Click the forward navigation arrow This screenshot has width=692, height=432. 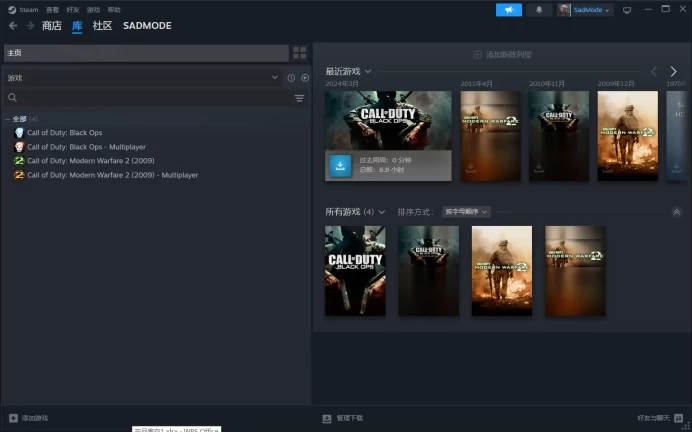[30, 26]
